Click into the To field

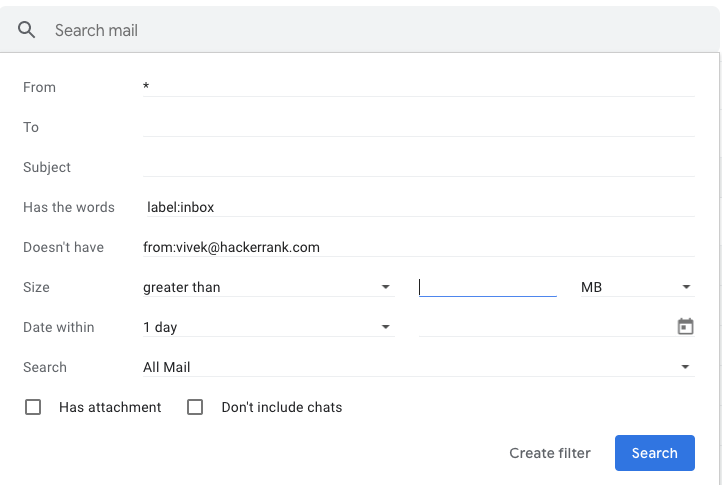coord(419,127)
